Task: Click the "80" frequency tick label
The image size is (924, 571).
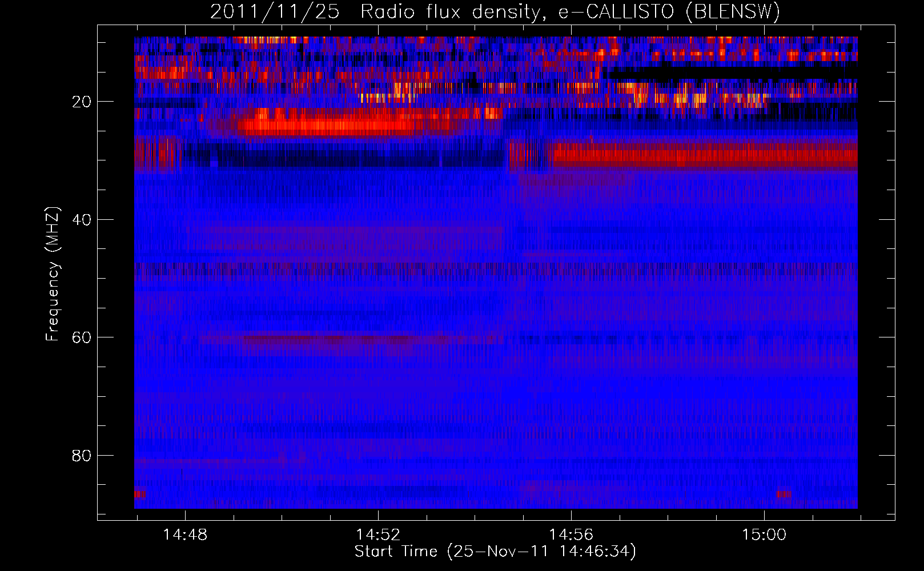Action: (x=82, y=456)
